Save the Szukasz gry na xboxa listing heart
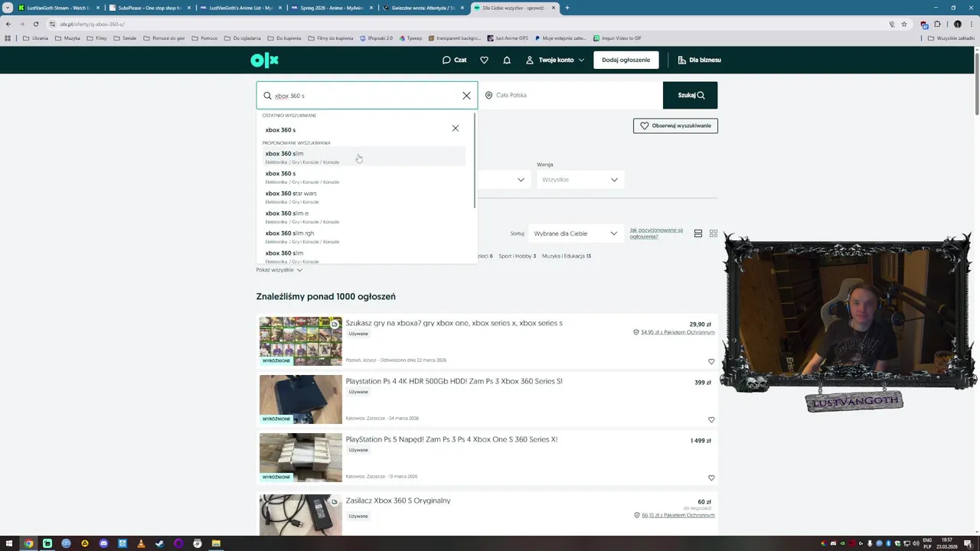980x551 pixels. pos(711,361)
